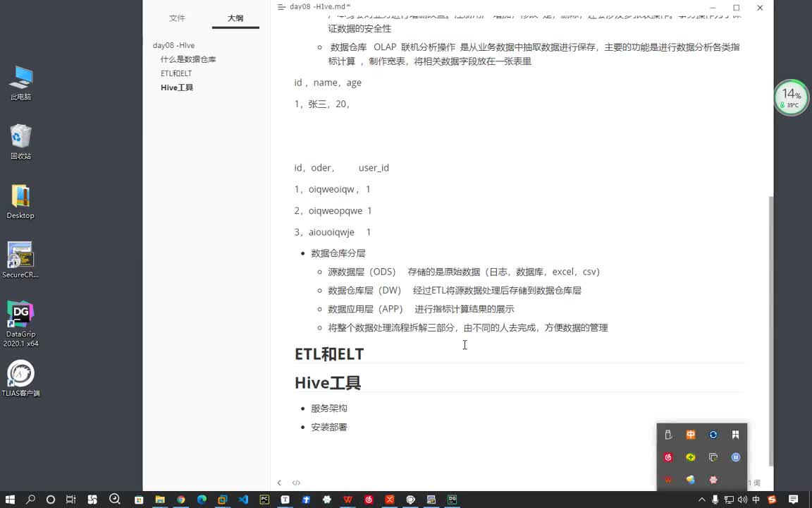Click the line '1，张三，20，'

coord(322,104)
